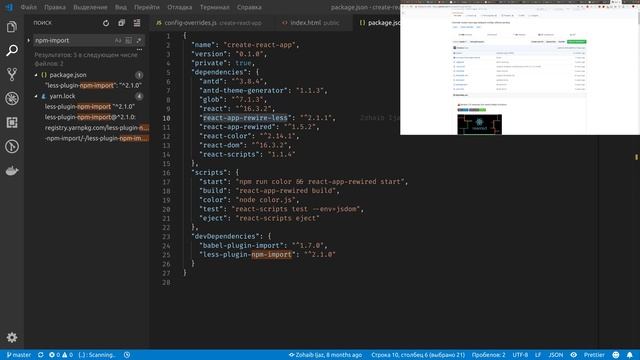Click "scripts" key in editor
Image resolution: width=640 pixels, height=360 pixels.
209,173
